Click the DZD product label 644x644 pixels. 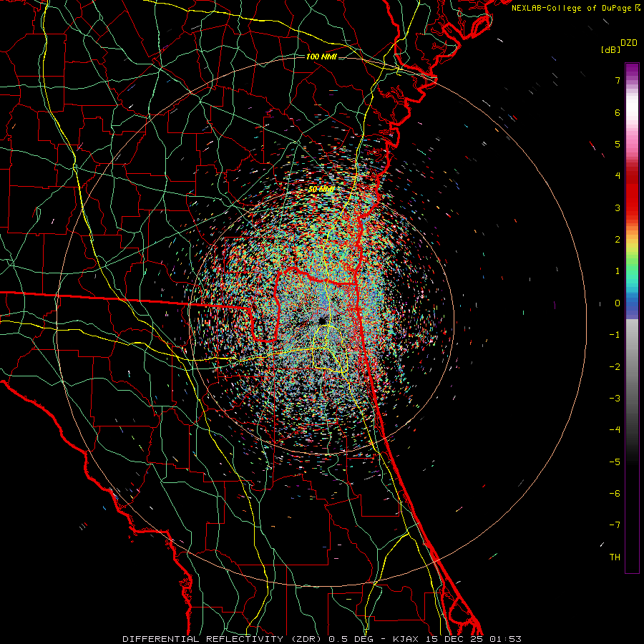click(629, 43)
